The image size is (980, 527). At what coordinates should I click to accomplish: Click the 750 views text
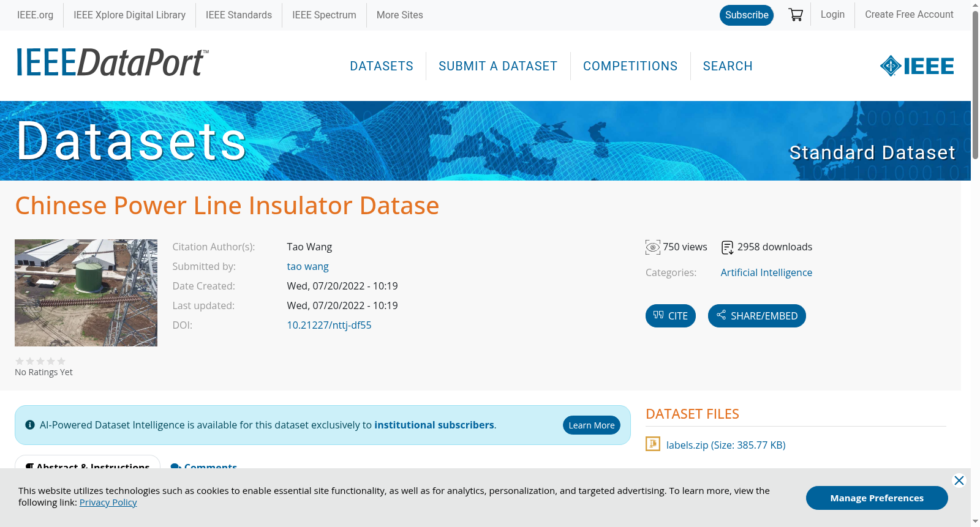pos(685,247)
